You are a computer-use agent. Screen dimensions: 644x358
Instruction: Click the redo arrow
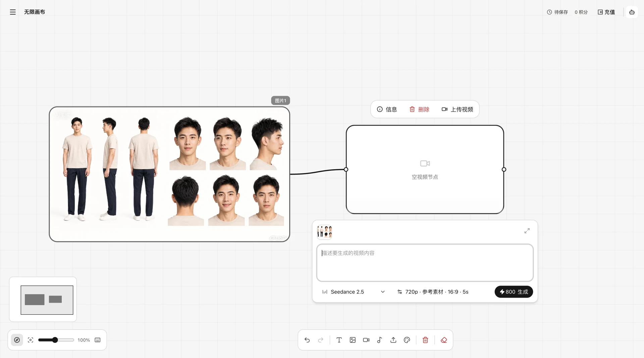click(321, 340)
